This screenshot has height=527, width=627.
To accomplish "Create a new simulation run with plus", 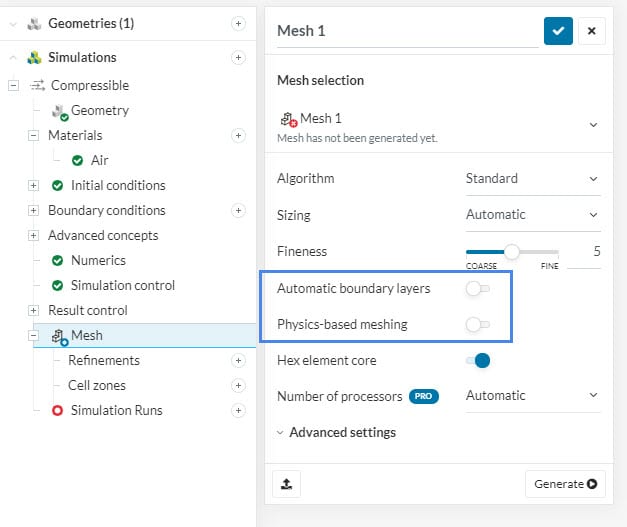I will (238, 410).
